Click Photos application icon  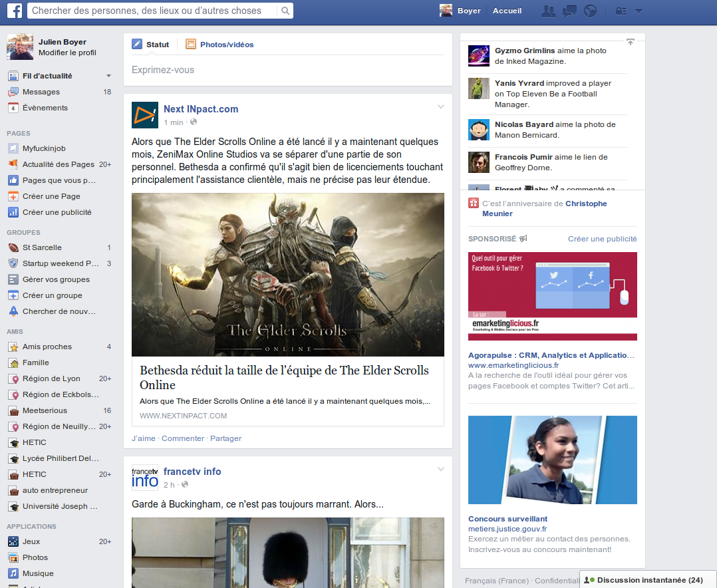[x=13, y=557]
